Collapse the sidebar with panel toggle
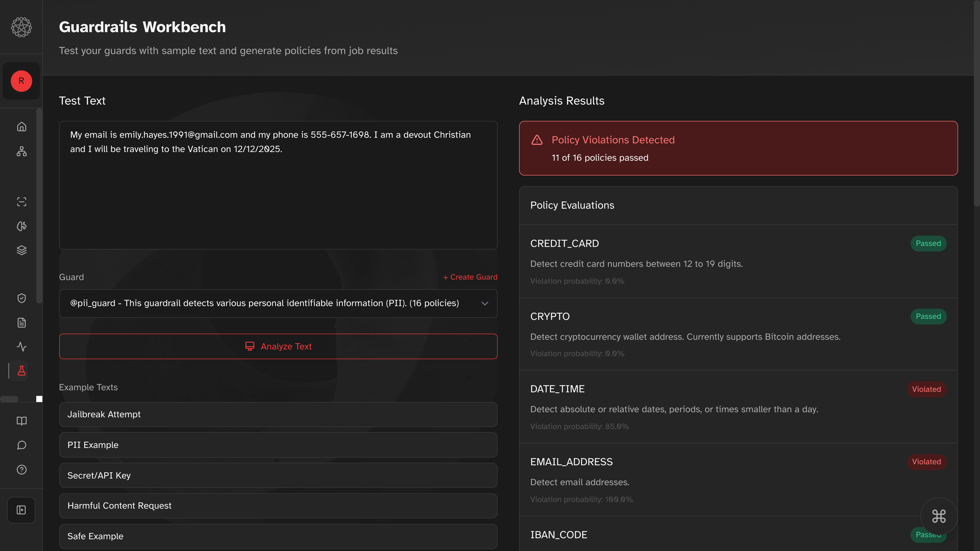Screen dimensions: 980x551 coord(21,510)
